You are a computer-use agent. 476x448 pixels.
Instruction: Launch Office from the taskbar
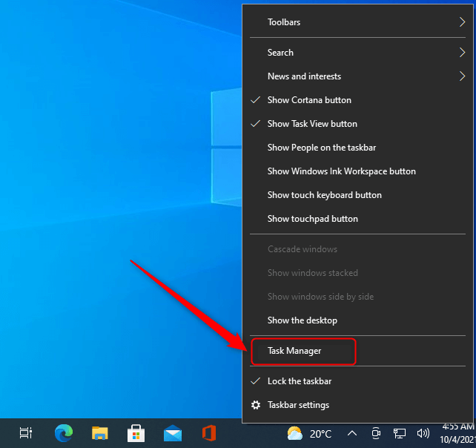(209, 432)
